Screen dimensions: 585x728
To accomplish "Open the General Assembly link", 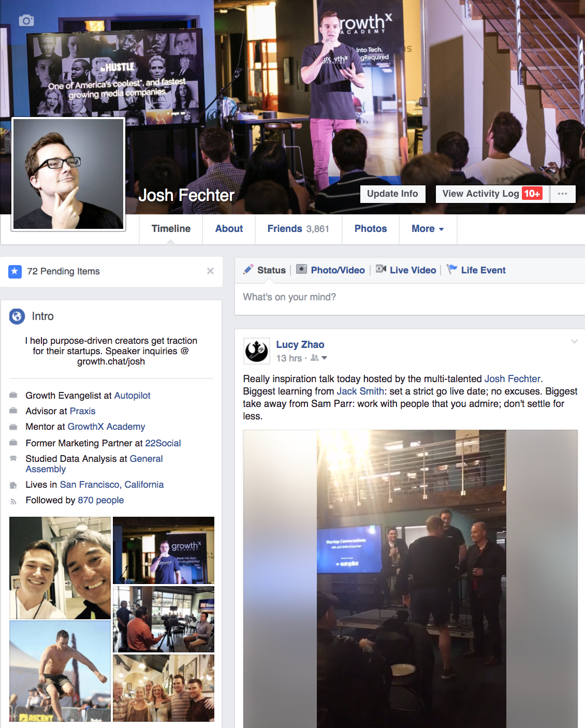I will (146, 459).
